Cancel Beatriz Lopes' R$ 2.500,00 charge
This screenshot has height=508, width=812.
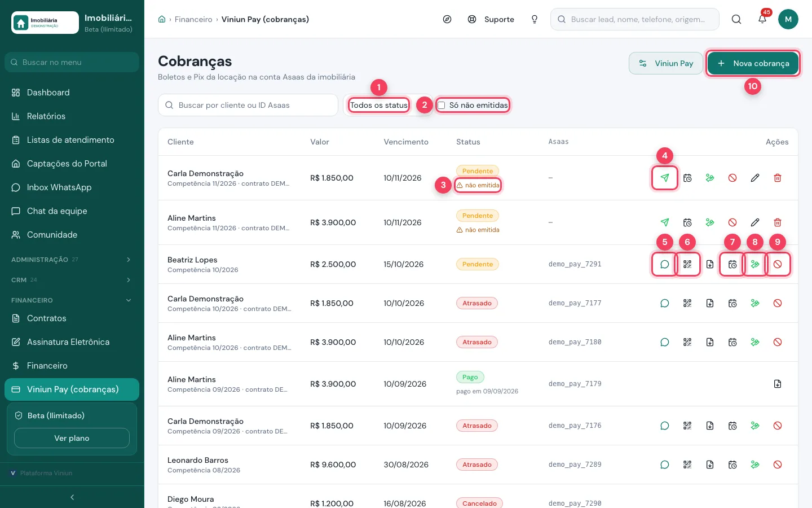coord(778,264)
